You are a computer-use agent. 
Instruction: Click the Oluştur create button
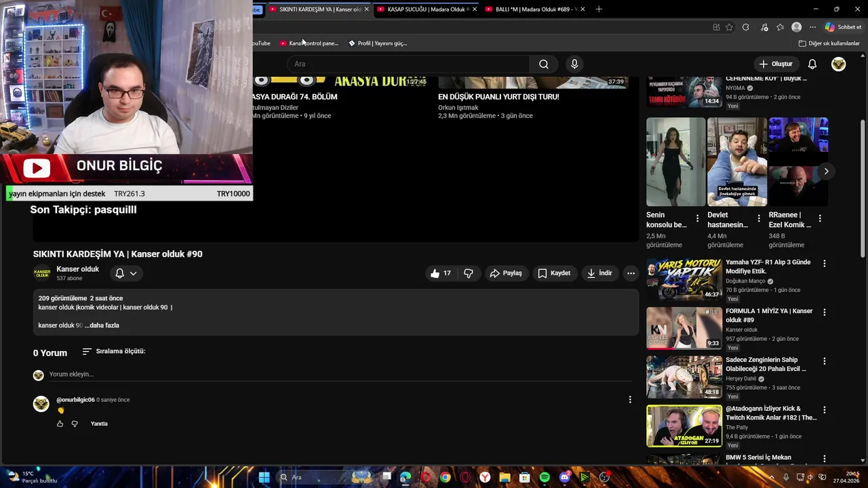pos(776,64)
